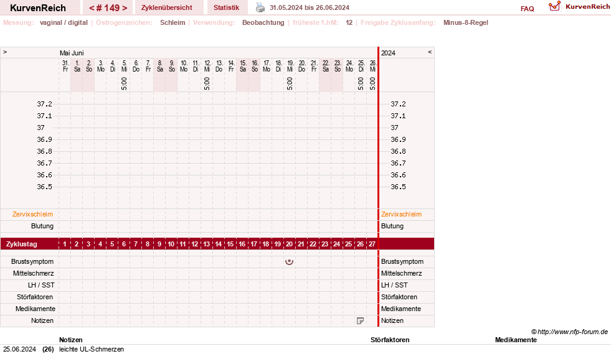This screenshot has height=364, width=611.
Task: Click the 'Mai Juni' month header
Action: coord(72,53)
